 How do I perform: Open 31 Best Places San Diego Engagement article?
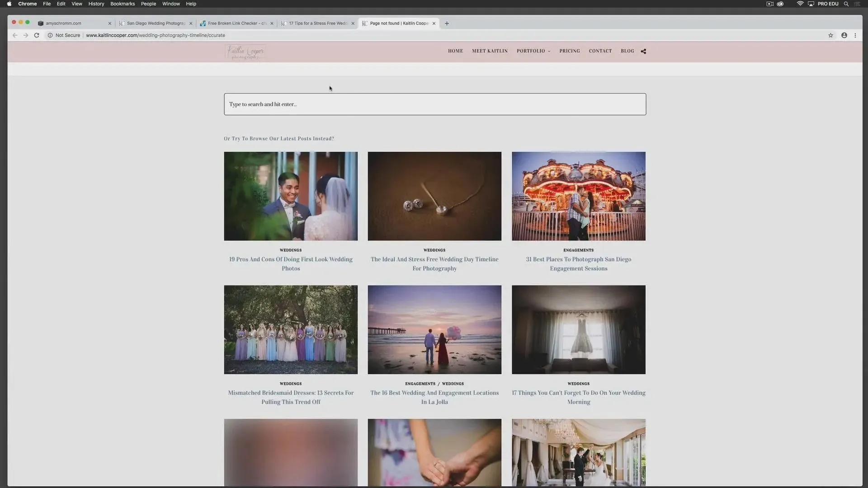[x=579, y=264]
